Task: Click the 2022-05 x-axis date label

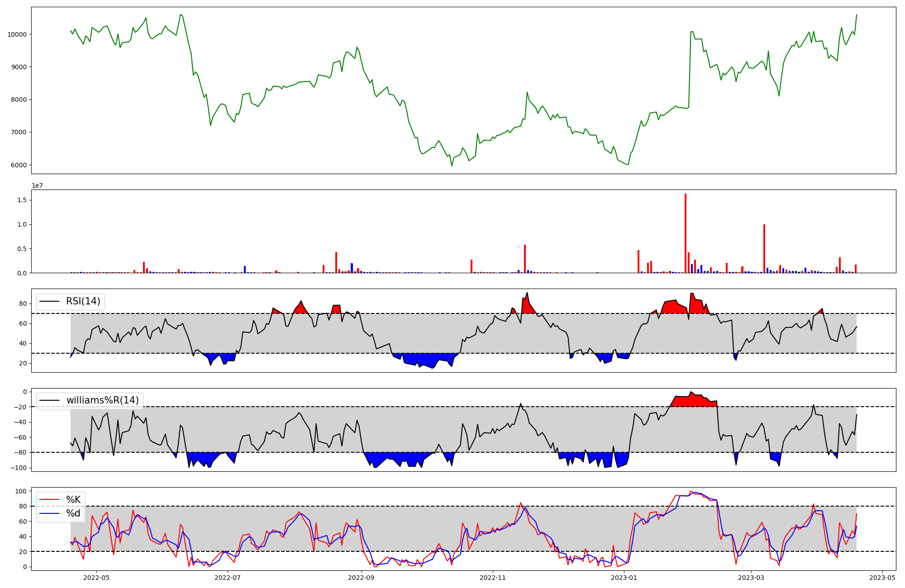Action: [96, 578]
